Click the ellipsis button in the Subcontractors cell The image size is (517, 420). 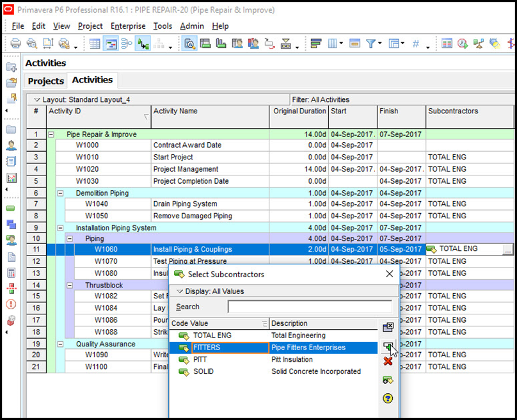tap(507, 250)
